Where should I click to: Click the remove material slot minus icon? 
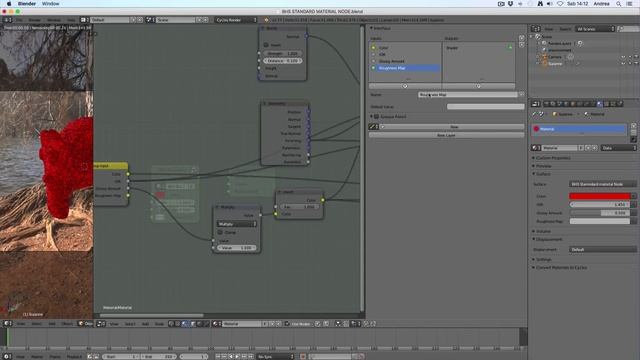coord(633,132)
